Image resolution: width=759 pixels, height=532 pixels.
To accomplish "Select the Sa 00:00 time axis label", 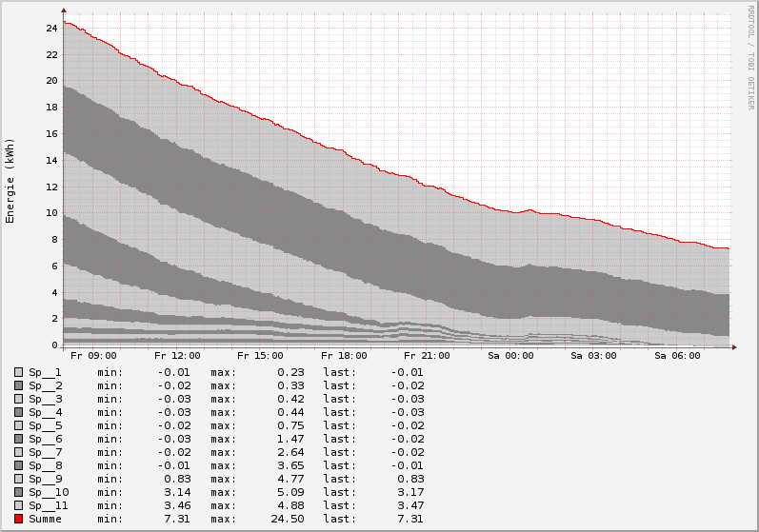I will coord(511,356).
